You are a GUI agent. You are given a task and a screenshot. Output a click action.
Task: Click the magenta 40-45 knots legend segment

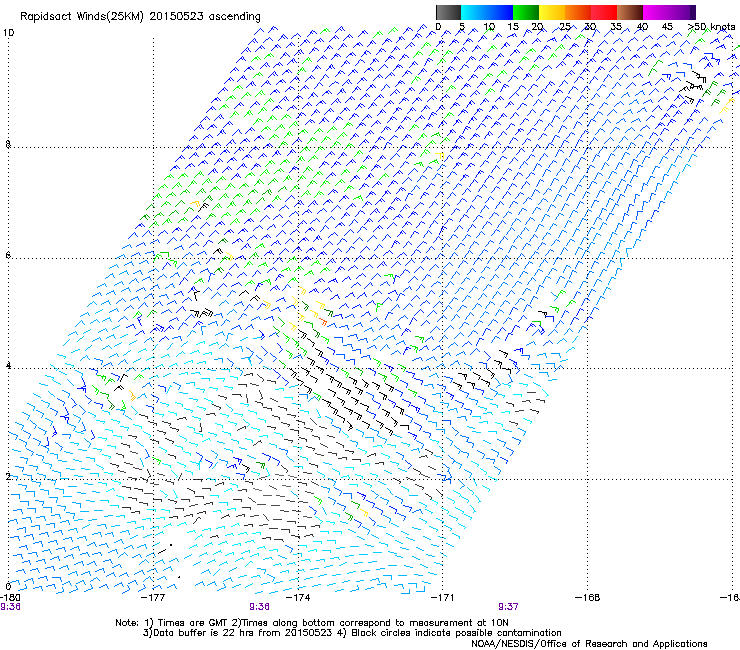click(656, 12)
